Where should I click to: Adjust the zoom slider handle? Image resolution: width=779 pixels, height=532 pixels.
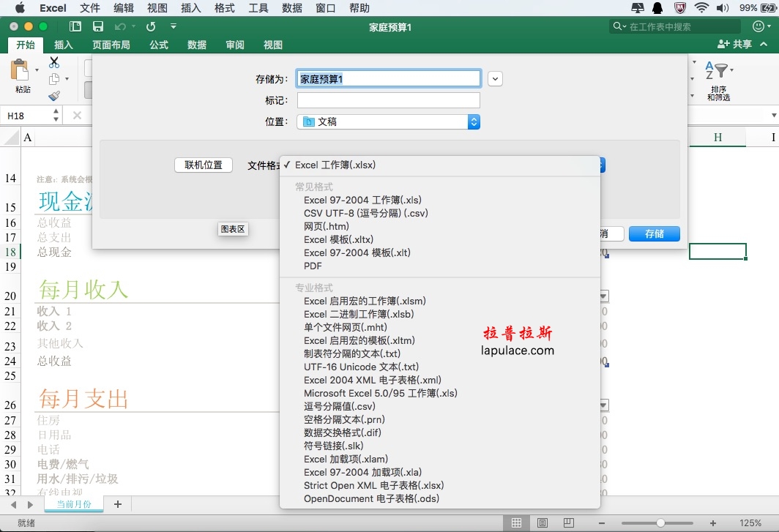coord(660,523)
